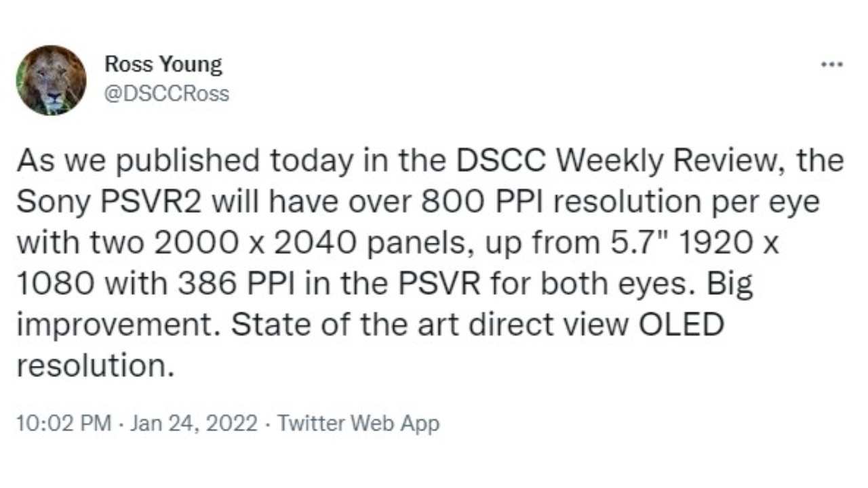Visit the @DSCCRoss handle
Viewport: 868px width, 488px height.
[x=167, y=94]
